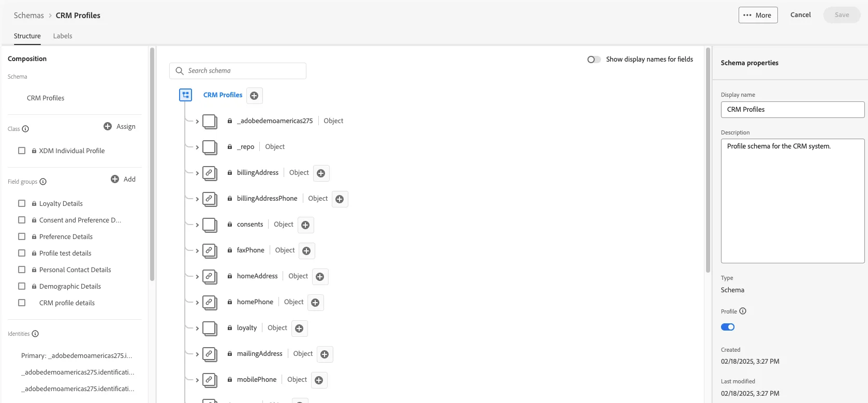The width and height of the screenshot is (868, 403).
Task: Expand faxPhone object node
Action: [x=197, y=251]
